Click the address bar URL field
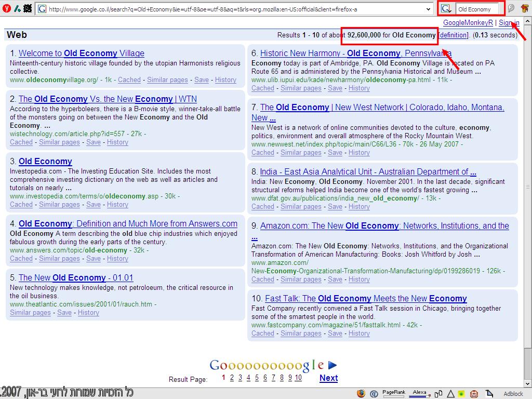532x399 pixels. point(234,9)
